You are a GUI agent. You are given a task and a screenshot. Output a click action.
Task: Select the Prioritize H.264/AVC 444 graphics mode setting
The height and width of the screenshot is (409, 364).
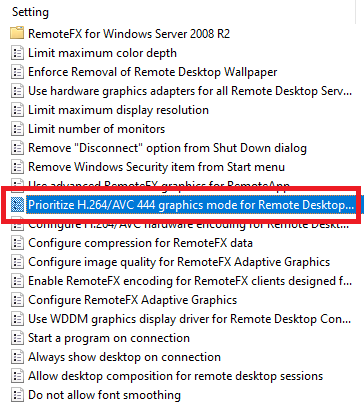pyautogui.click(x=191, y=205)
